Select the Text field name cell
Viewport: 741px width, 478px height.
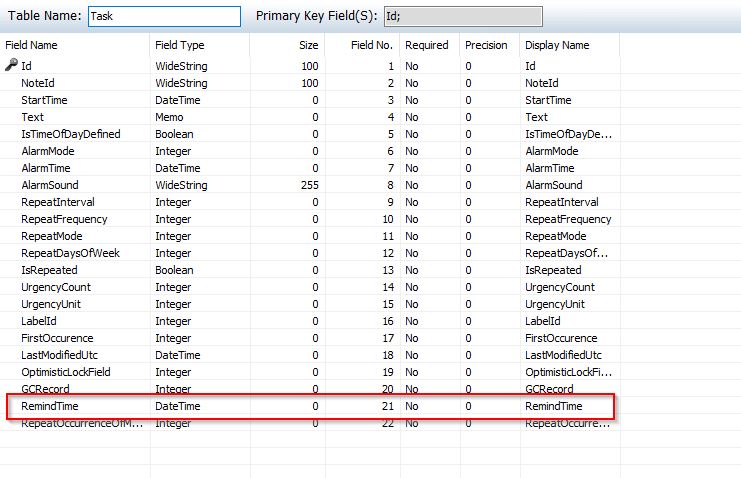[x=33, y=117]
